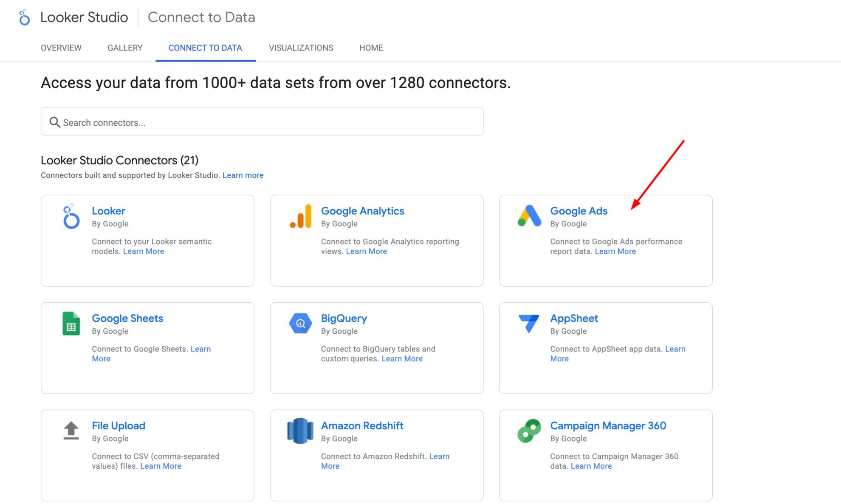This screenshot has height=504, width=841.
Task: Open the BigQuery connector title
Action: point(344,318)
